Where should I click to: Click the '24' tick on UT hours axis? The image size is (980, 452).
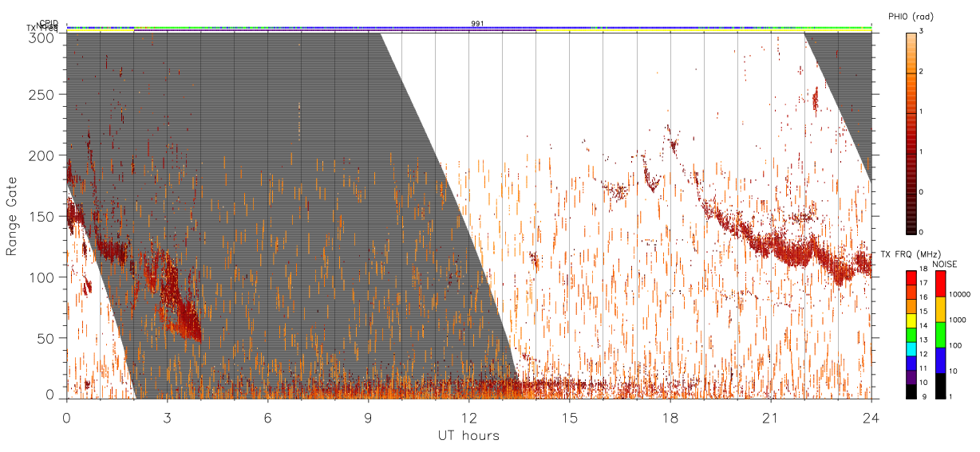coord(871,418)
